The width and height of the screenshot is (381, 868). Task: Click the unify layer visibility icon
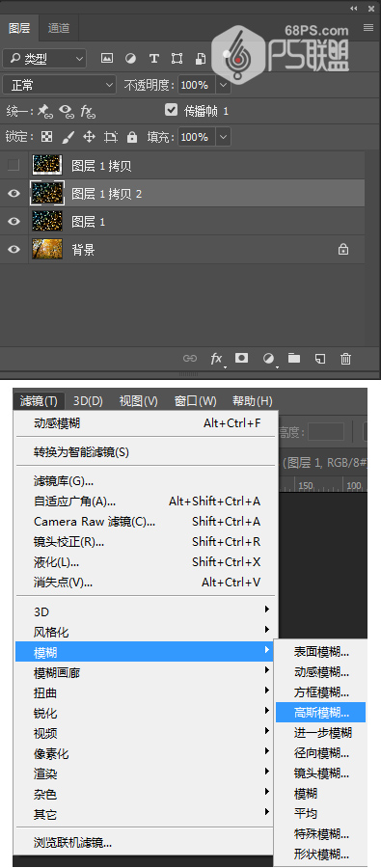[x=67, y=111]
